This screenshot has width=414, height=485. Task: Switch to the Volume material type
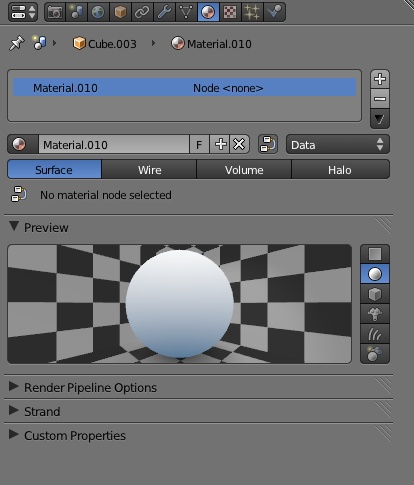pyautogui.click(x=244, y=169)
